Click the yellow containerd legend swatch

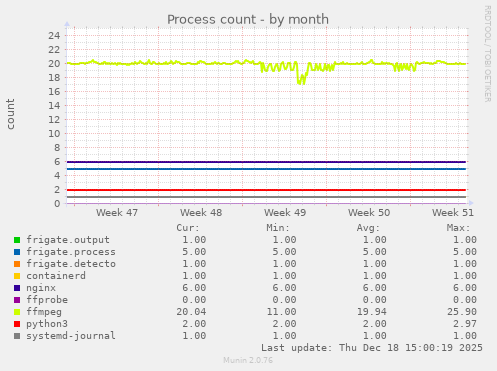[17, 276]
